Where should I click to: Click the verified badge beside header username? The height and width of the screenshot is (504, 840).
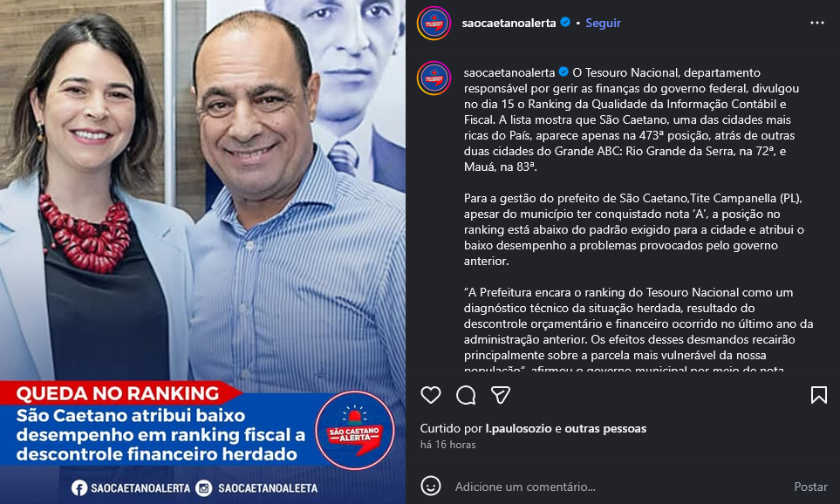564,23
